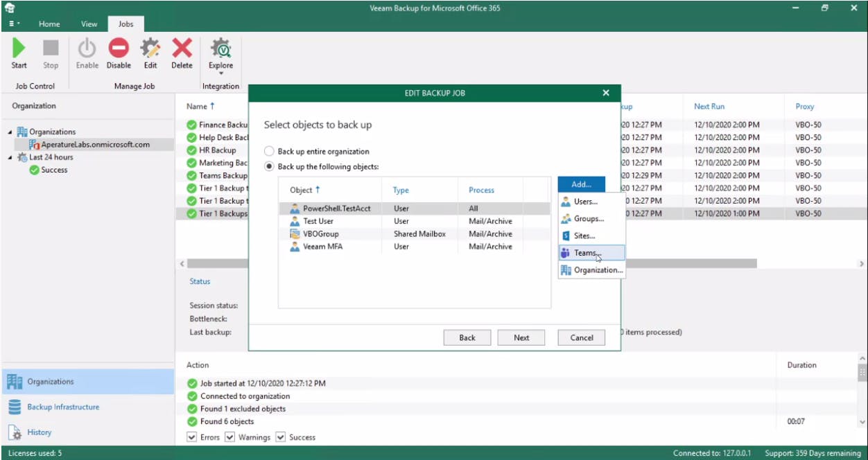The width and height of the screenshot is (868, 460).
Task: Click the Status section label
Action: pos(200,281)
